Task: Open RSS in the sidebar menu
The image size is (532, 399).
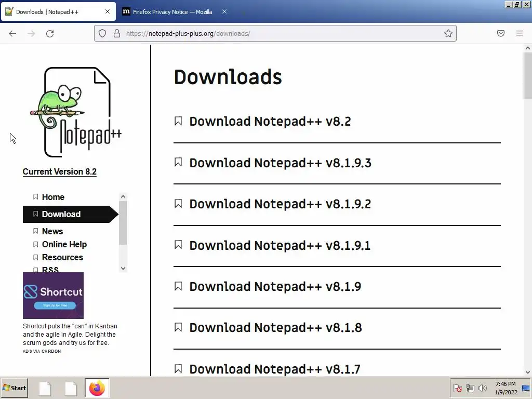Action: (x=50, y=270)
